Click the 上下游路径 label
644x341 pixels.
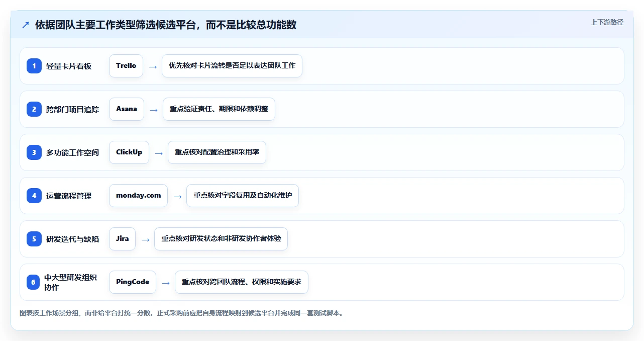click(607, 22)
